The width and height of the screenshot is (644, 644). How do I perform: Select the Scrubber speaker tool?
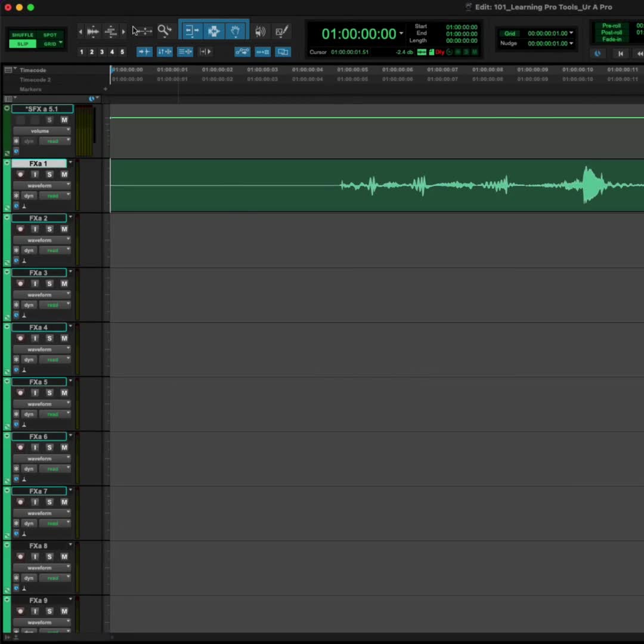(x=260, y=31)
